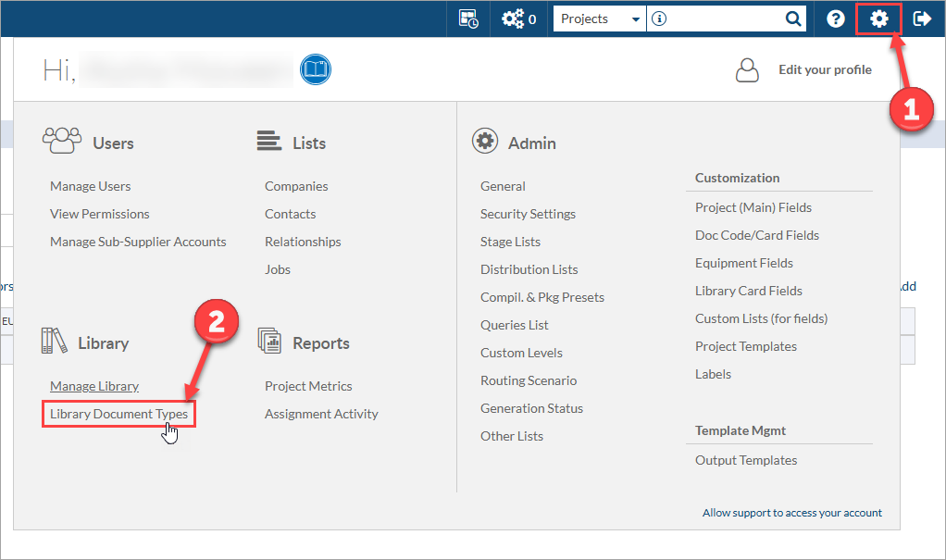The image size is (946, 560).
Task: Open Library Document Types
Action: click(x=119, y=414)
